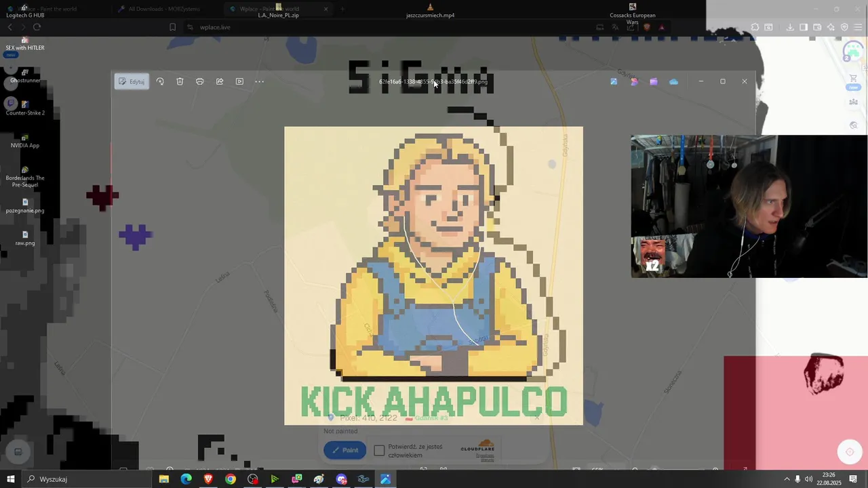
Task: Expand the hidden tray icons chevron
Action: tap(787, 479)
